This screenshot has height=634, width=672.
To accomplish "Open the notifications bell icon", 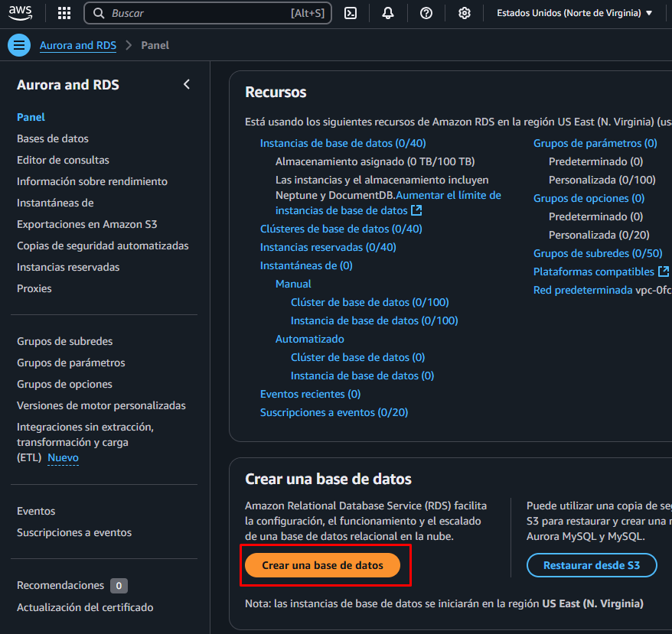I will coord(388,13).
